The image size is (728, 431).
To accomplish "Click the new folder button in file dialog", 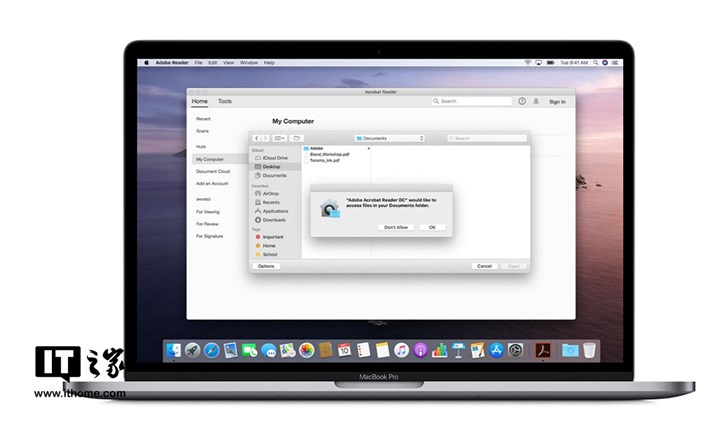I will coord(296,138).
